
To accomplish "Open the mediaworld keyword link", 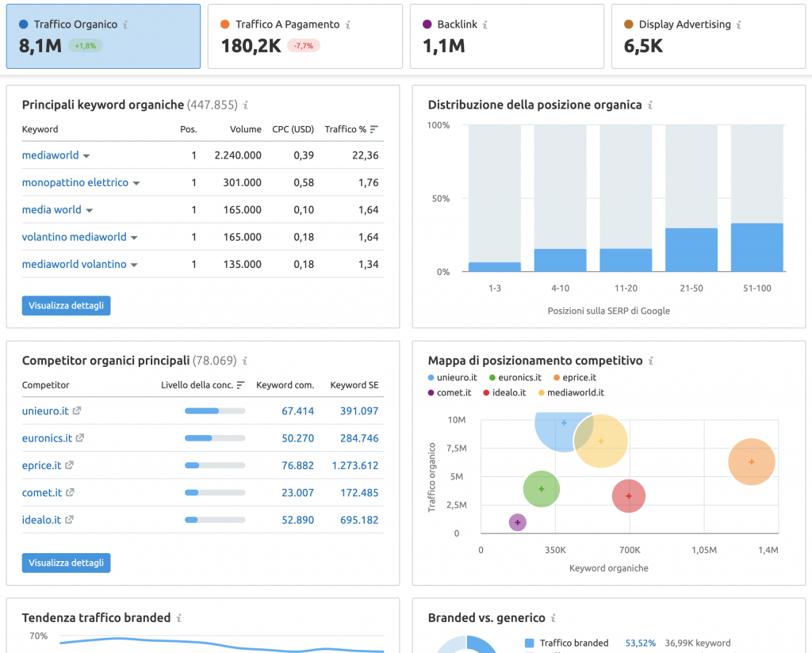I will click(x=50, y=155).
